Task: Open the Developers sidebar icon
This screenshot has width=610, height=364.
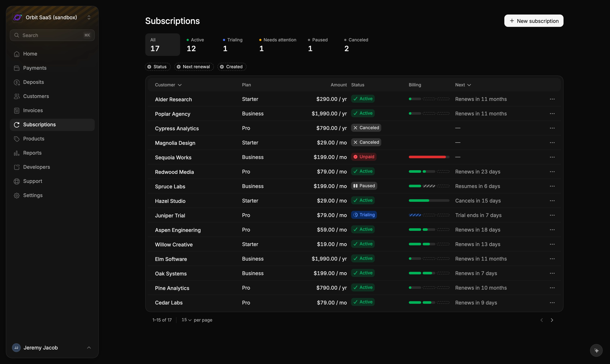Action: (x=17, y=167)
